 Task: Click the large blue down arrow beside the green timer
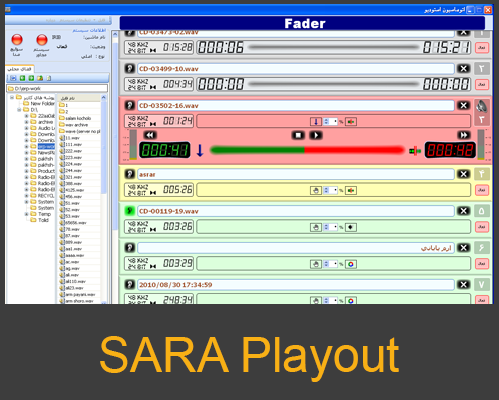pyautogui.click(x=200, y=150)
